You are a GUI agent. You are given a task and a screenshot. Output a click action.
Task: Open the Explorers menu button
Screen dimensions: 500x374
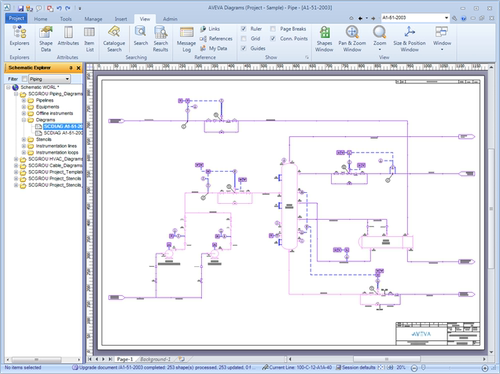(19, 39)
